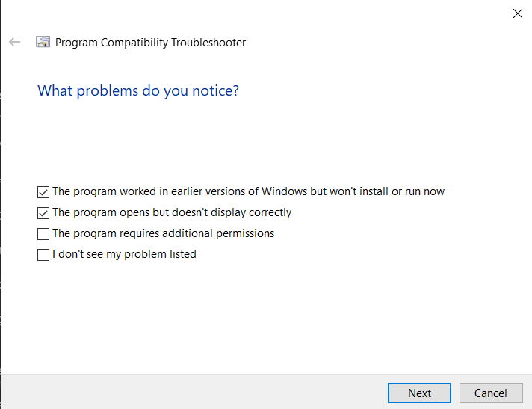
Task: Click the 'program opens but doesn't display correctly' label
Action: coord(172,213)
